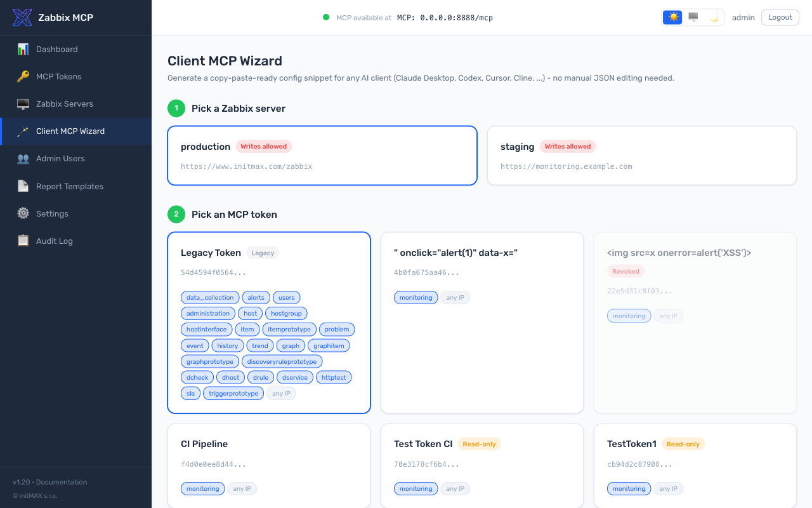This screenshot has width=812, height=508.
Task: Click the history scope tag
Action: (228, 345)
